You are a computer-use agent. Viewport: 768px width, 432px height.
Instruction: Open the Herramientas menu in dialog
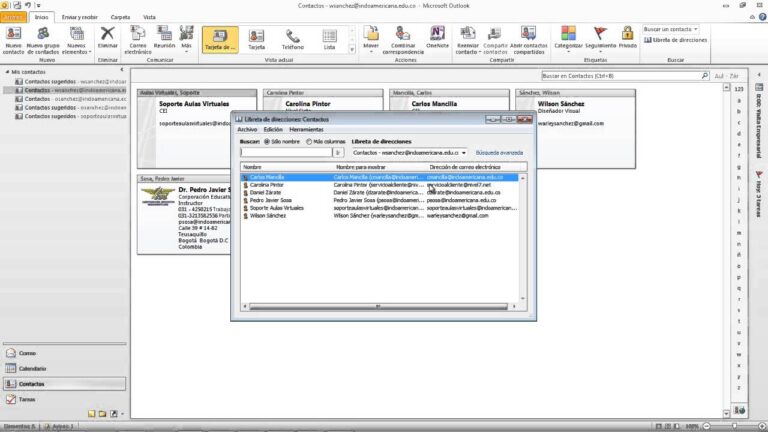point(306,130)
